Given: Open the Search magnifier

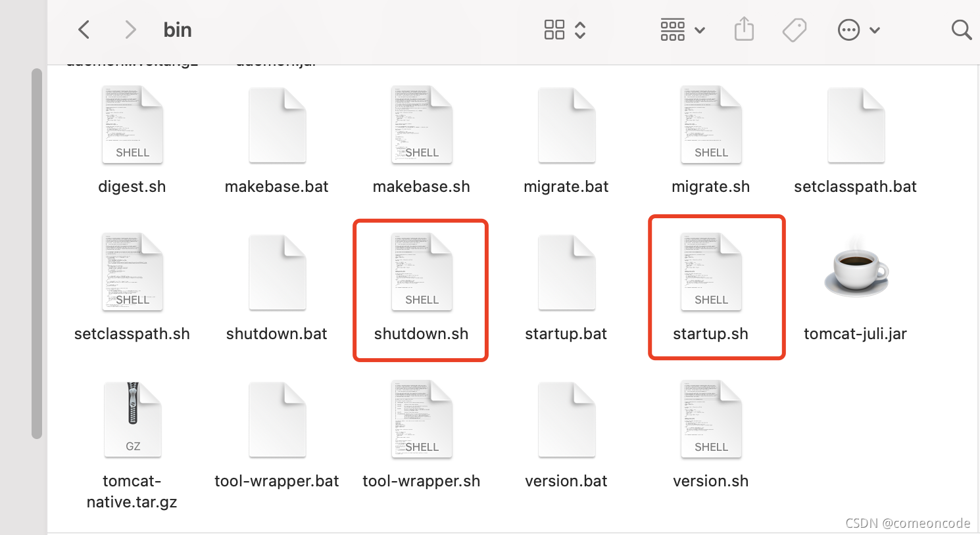Looking at the screenshot, I should 961,30.
